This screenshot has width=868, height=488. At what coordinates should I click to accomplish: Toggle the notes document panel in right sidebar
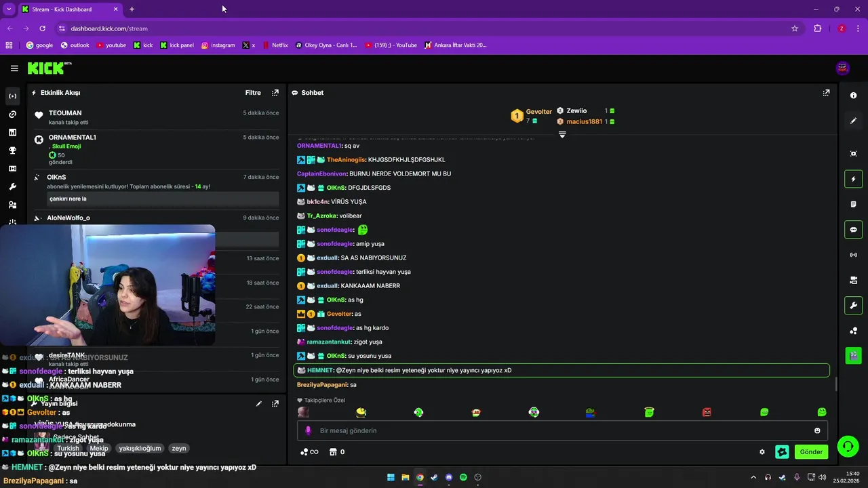(x=853, y=204)
